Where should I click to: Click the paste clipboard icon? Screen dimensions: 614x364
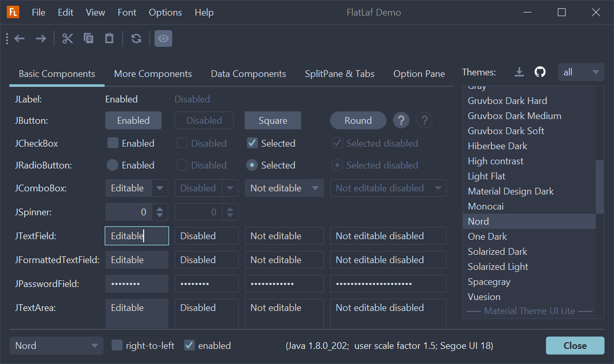click(109, 38)
